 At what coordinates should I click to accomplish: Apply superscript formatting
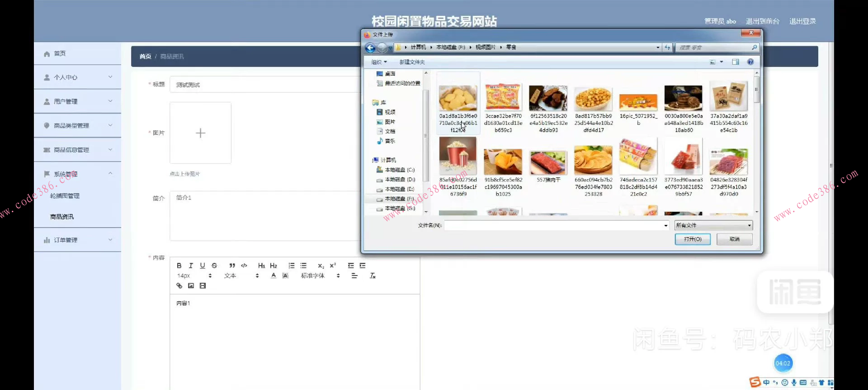(x=333, y=266)
